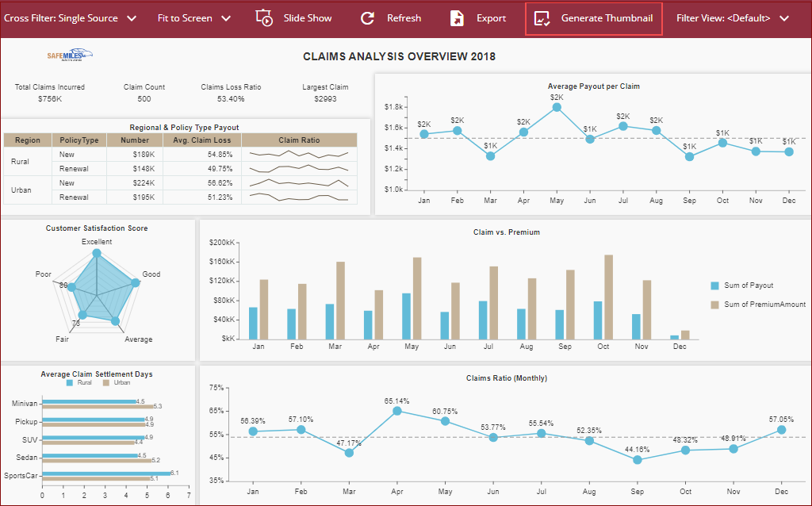
Task: Select the Region column header
Action: click(x=27, y=140)
